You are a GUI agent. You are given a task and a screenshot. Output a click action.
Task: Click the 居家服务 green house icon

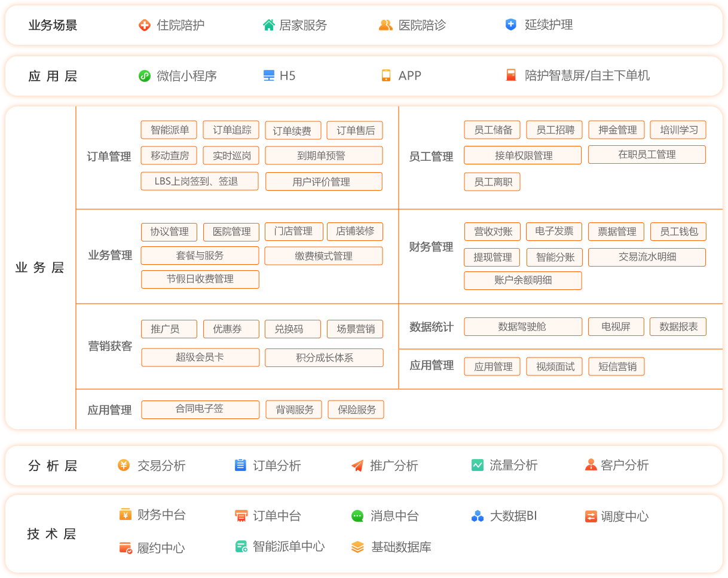click(x=269, y=25)
